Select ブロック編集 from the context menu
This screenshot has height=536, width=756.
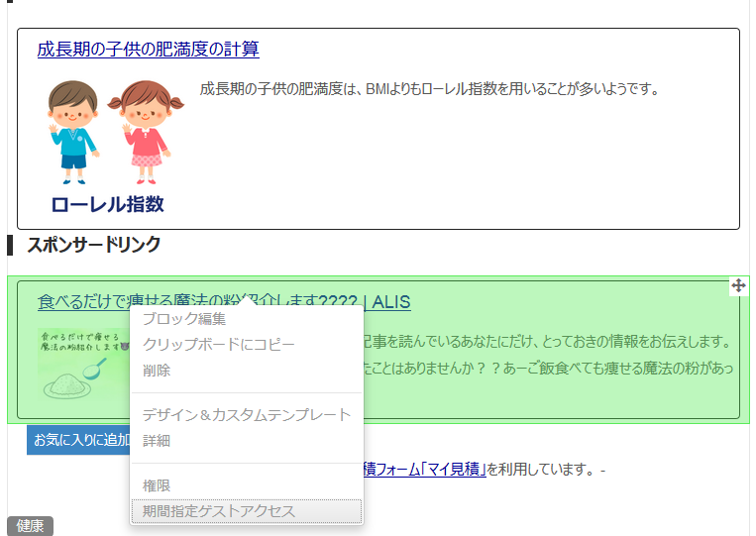(x=184, y=319)
